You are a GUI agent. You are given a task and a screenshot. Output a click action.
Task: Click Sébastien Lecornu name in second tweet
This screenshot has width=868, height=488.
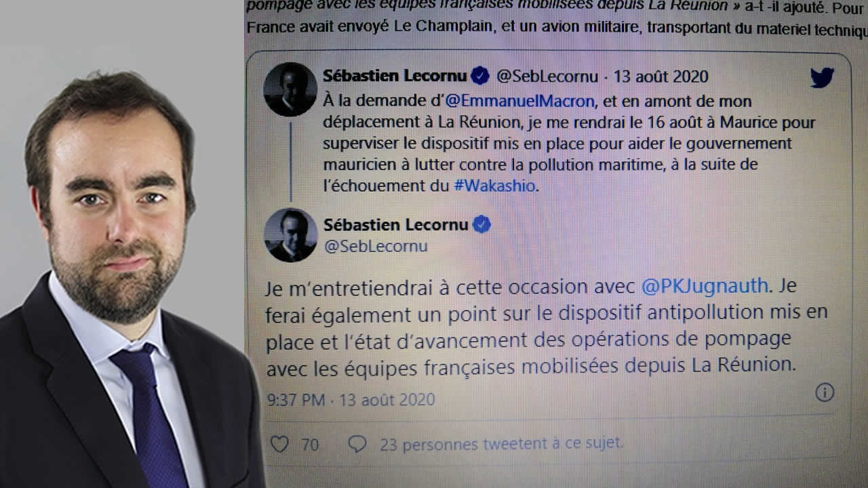click(x=396, y=224)
